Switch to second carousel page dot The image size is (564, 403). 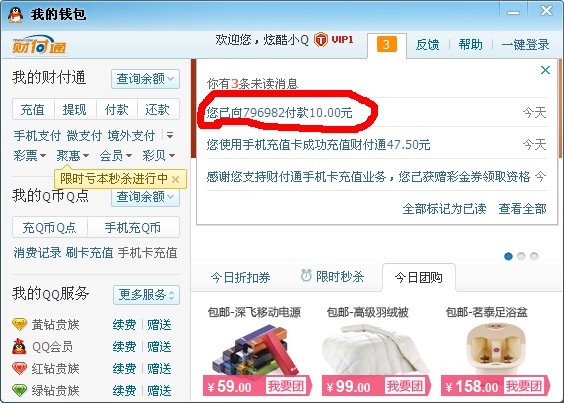point(521,256)
